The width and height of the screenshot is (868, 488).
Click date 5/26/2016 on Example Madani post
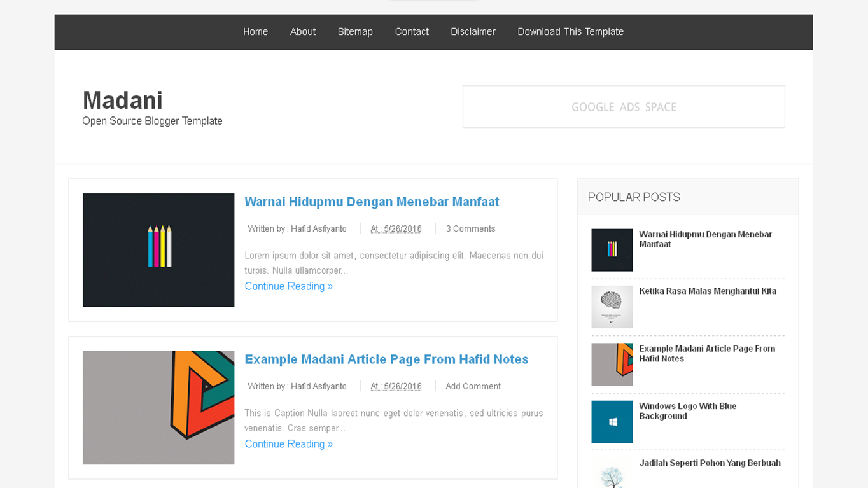click(x=396, y=386)
